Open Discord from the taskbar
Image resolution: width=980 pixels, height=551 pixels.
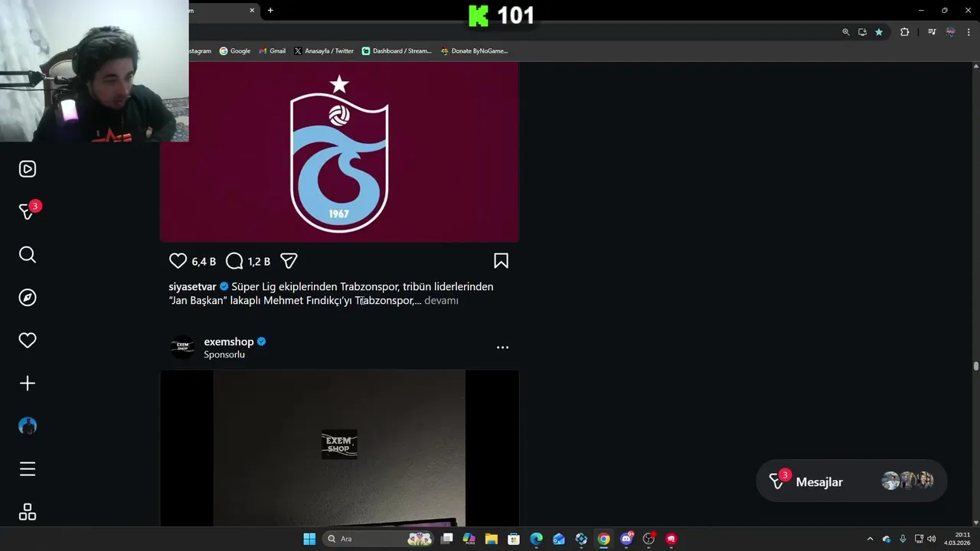click(x=626, y=539)
